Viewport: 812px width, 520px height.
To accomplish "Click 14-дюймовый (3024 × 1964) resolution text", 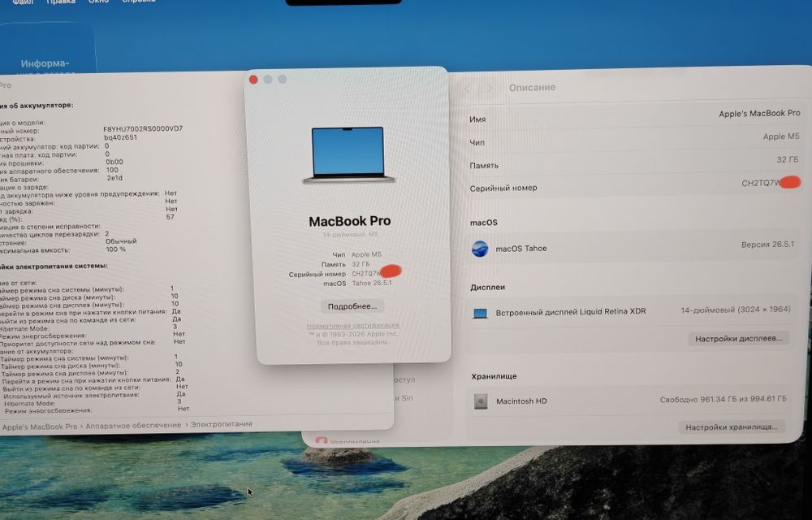I will (x=736, y=310).
